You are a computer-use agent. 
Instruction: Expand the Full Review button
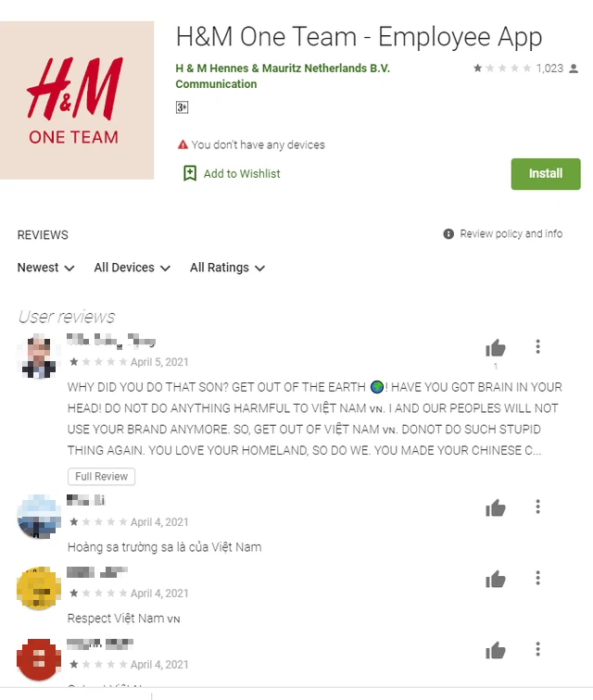point(101,476)
